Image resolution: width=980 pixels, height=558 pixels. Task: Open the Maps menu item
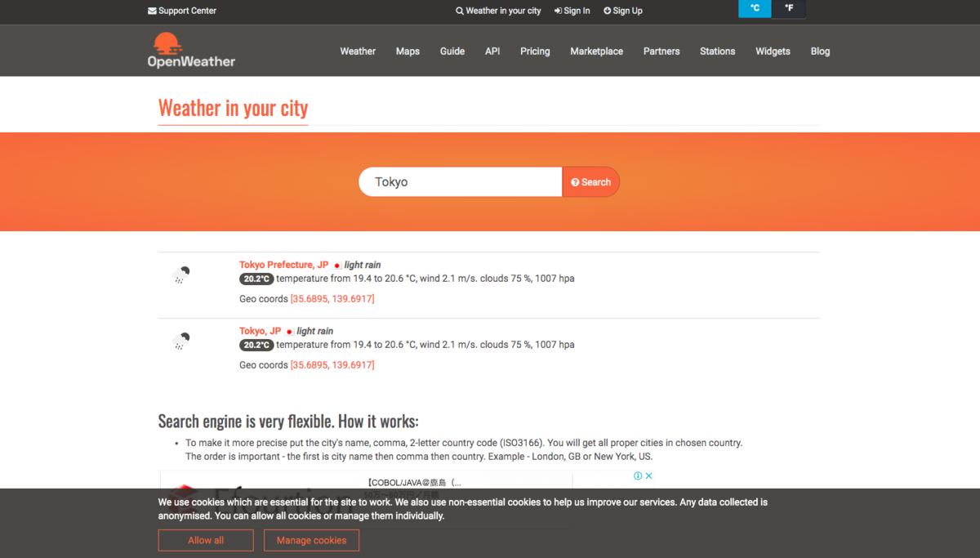click(x=408, y=51)
